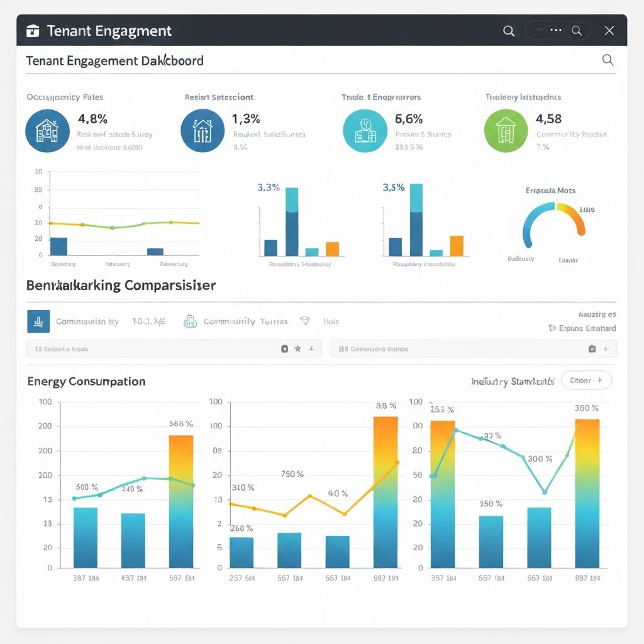644x644 pixels.
Task: Switch to the Community Turres tab
Action: 245,321
